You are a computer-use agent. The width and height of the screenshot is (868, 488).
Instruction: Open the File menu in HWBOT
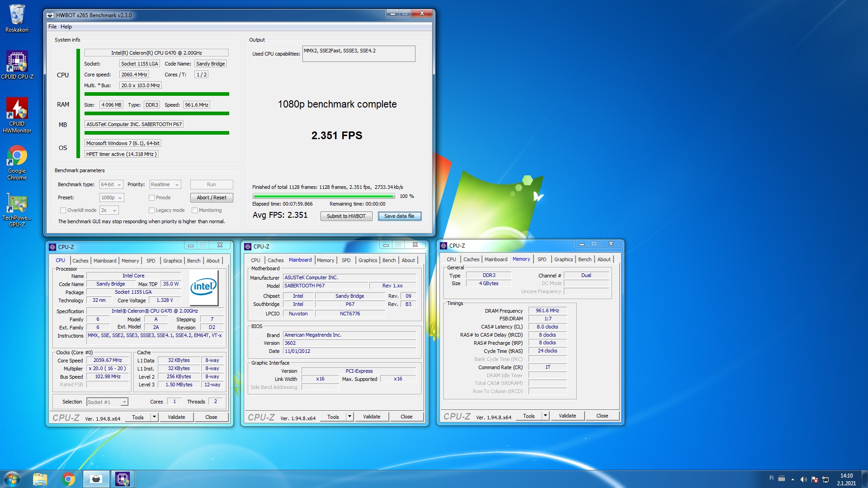coord(52,27)
